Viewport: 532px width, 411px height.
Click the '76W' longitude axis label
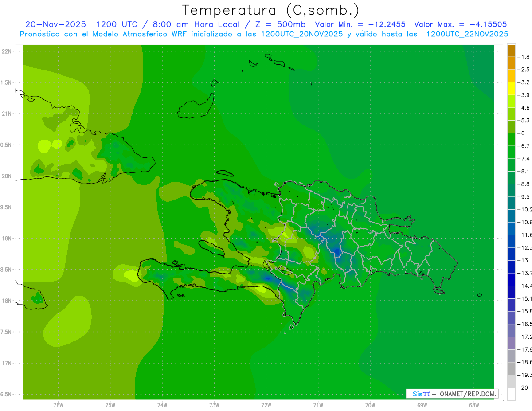point(58,405)
